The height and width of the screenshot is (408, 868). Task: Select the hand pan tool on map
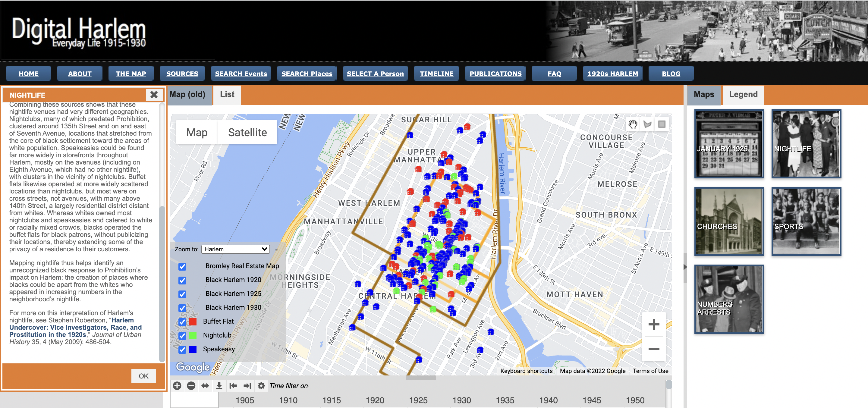click(x=633, y=124)
